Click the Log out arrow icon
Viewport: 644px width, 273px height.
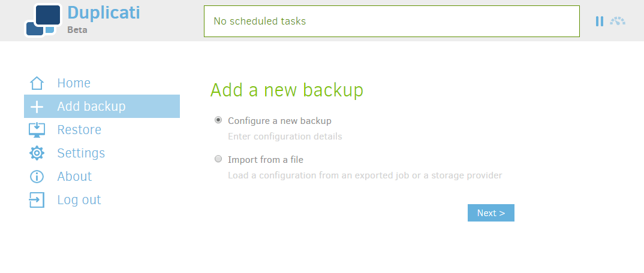pos(37,199)
